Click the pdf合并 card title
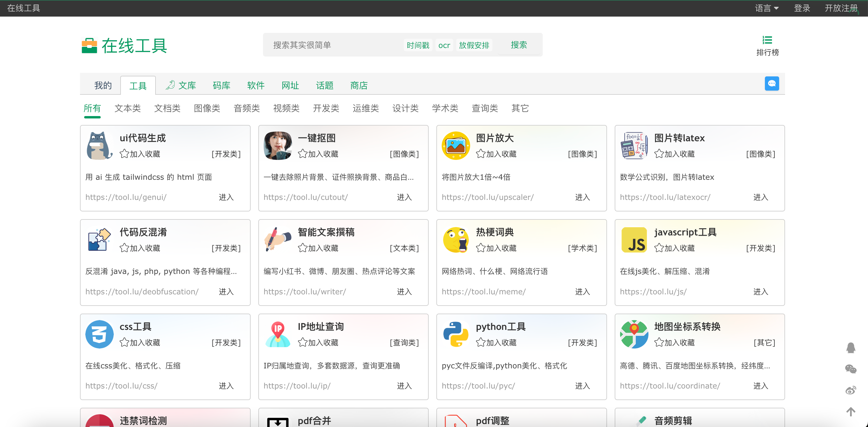Image resolution: width=868 pixels, height=427 pixels. [314, 420]
